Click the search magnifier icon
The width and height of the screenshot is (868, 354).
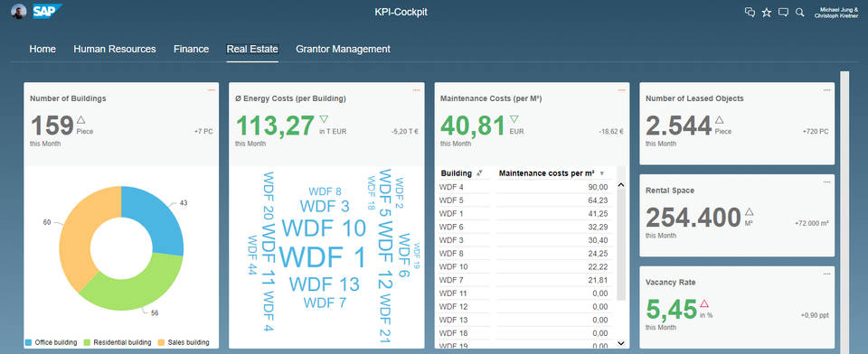[800, 12]
